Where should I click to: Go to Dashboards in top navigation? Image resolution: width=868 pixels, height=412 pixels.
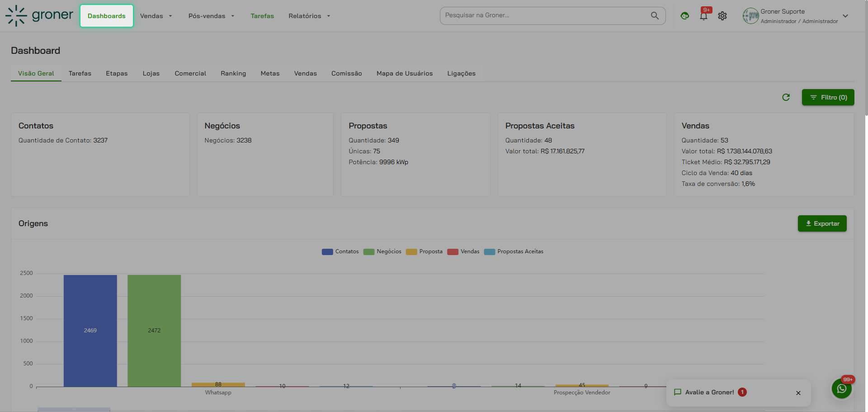tap(107, 16)
